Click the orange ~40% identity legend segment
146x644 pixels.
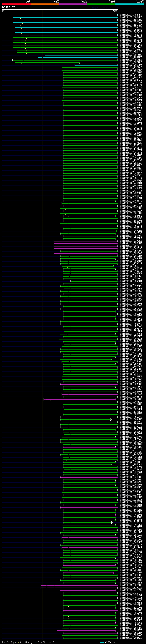click(45, 4)
